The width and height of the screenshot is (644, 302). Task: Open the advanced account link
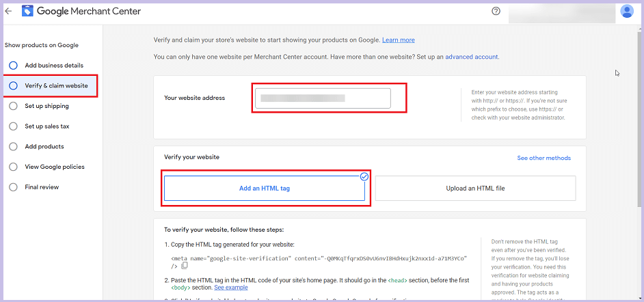(x=472, y=57)
